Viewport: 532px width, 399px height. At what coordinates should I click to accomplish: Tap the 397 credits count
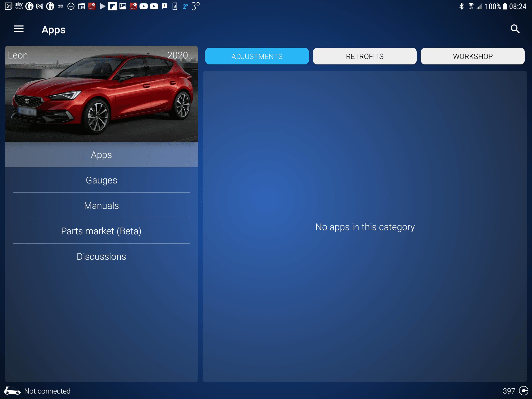click(x=509, y=391)
